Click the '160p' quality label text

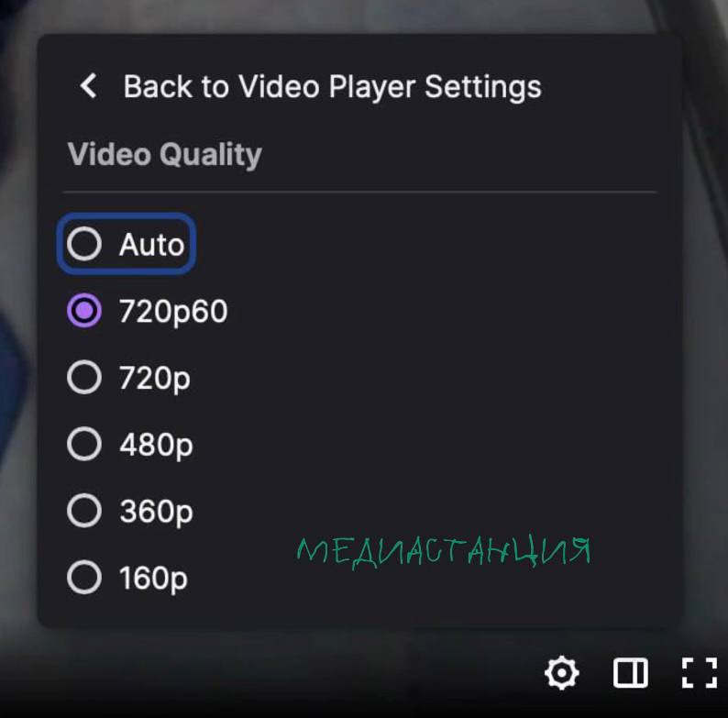click(153, 580)
